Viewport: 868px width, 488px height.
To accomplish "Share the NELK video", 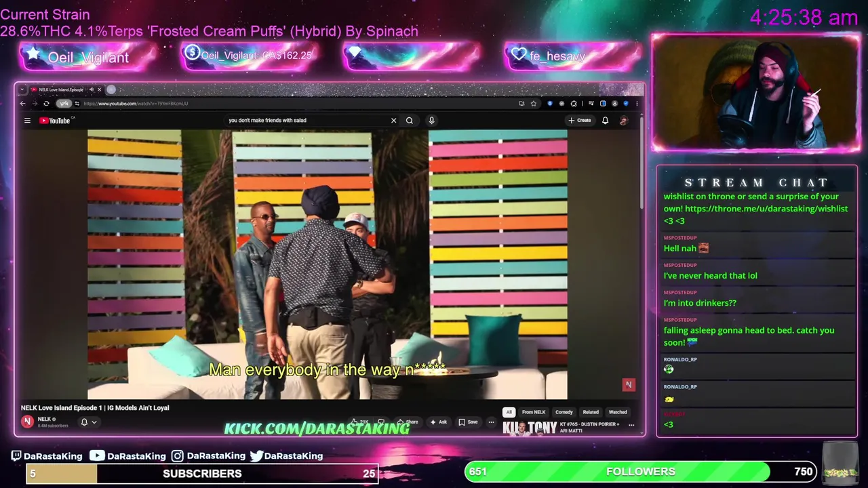I will 408,422.
